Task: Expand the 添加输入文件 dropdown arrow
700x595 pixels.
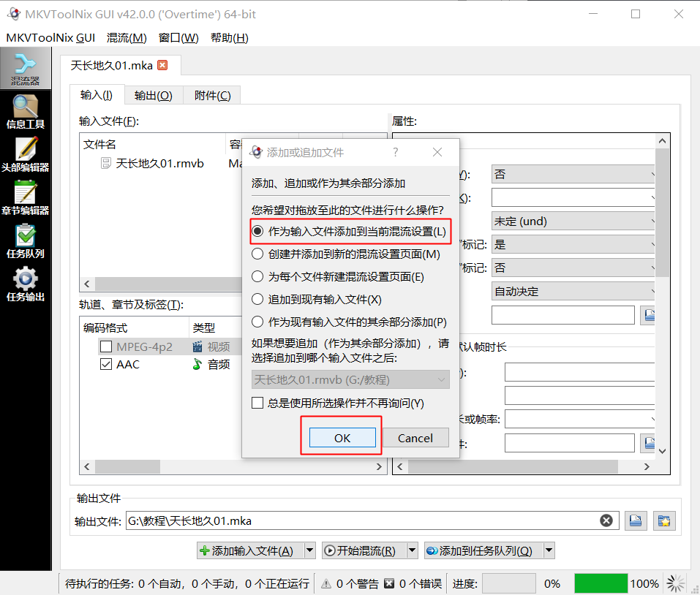Action: coord(310,550)
